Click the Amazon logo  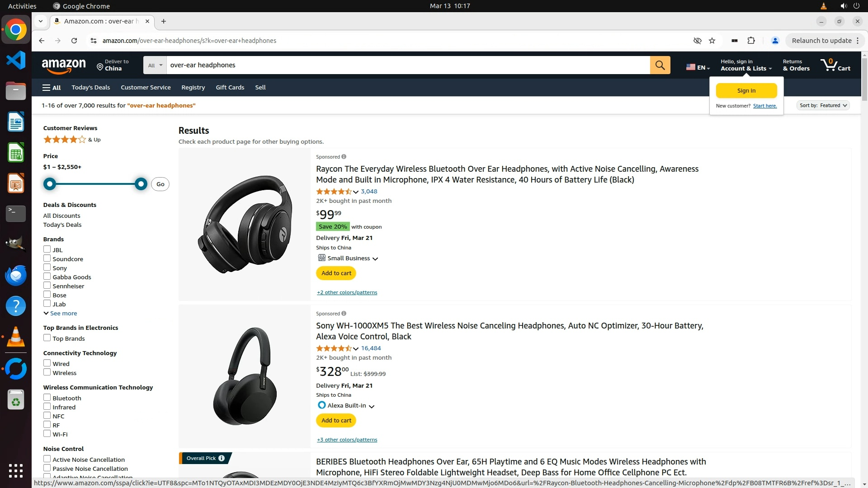[64, 66]
